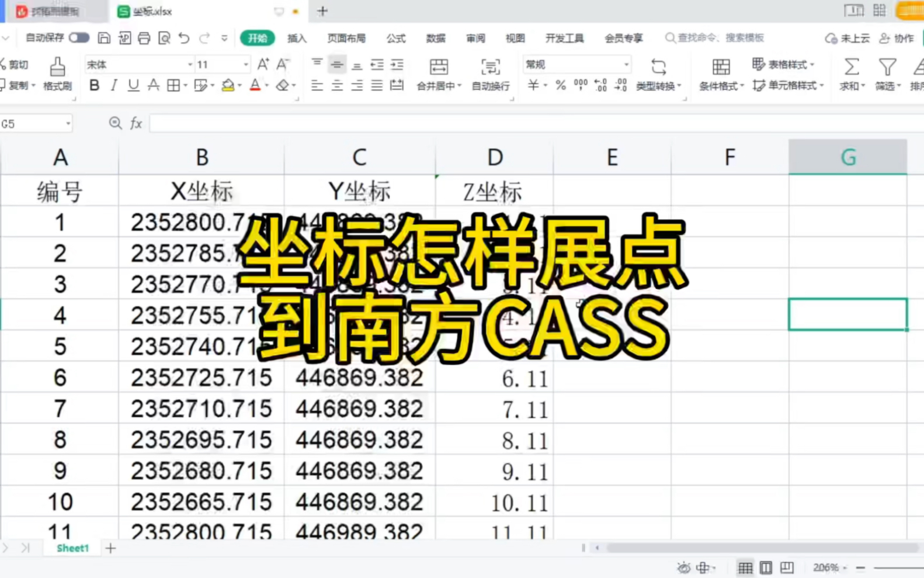Click the fill color bucket

pos(228,85)
